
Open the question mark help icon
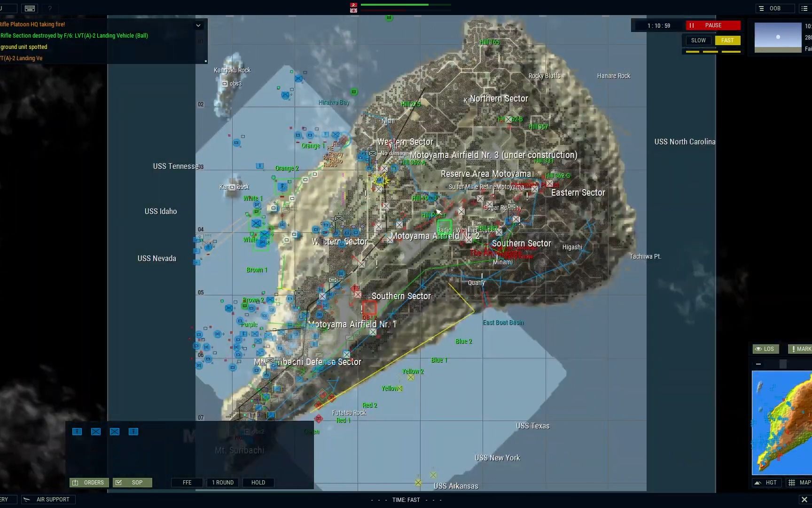tap(50, 8)
